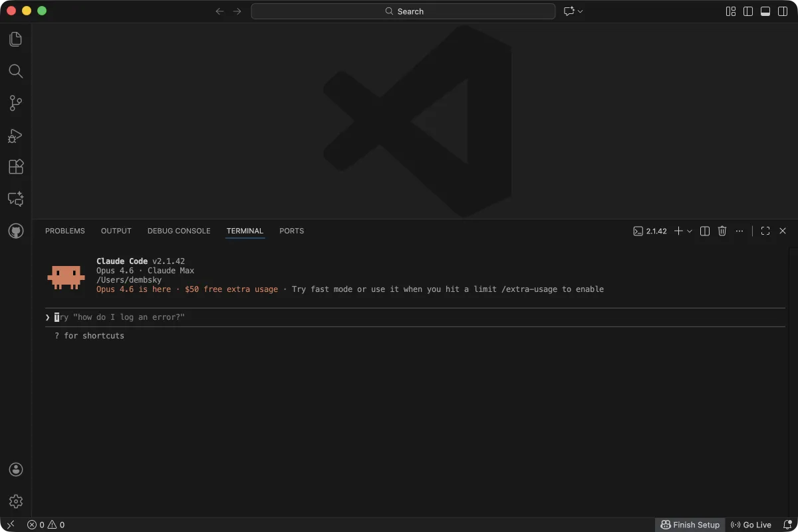798x532 pixels.
Task: Click inside the Claude Code prompt field
Action: click(x=199, y=317)
